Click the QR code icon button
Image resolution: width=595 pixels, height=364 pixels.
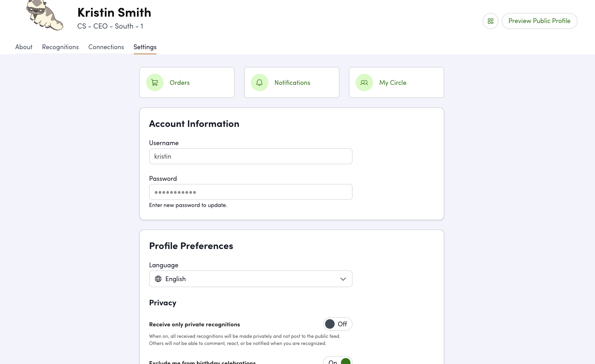(x=491, y=21)
